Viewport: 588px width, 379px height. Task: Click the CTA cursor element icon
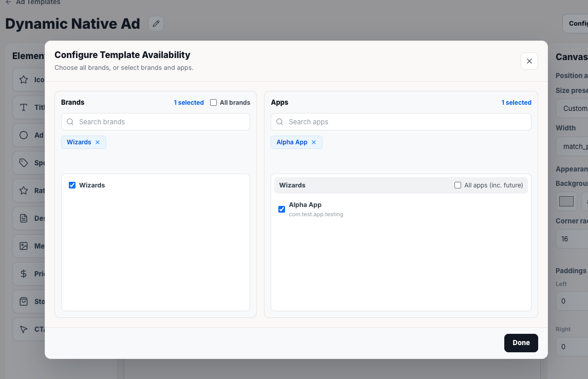24,329
